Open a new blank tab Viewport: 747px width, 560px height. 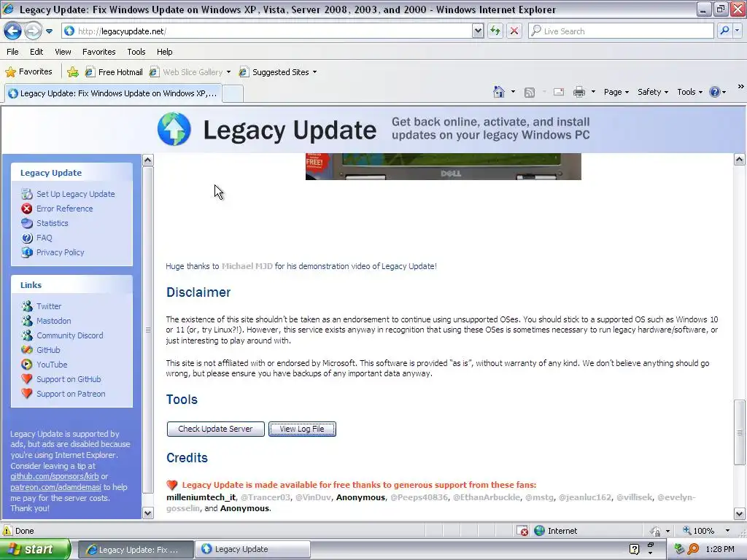(x=233, y=93)
